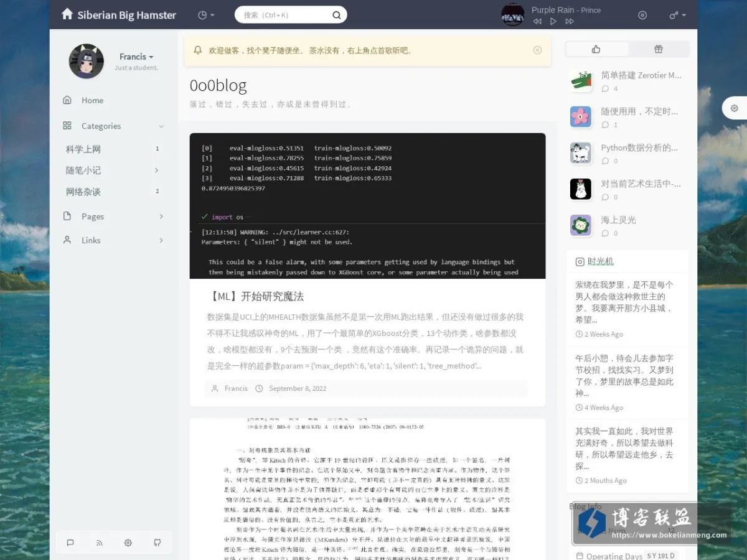
Task: Click the search magnifier icon
Action: (x=337, y=15)
